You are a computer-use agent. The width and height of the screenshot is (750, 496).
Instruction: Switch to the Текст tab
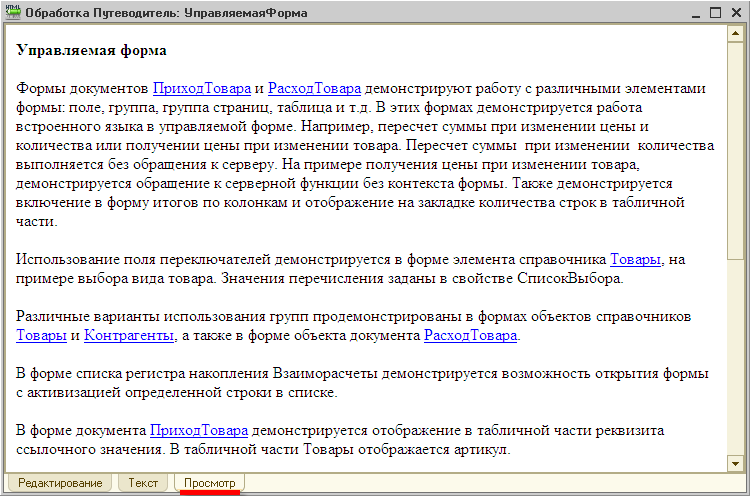tap(143, 483)
